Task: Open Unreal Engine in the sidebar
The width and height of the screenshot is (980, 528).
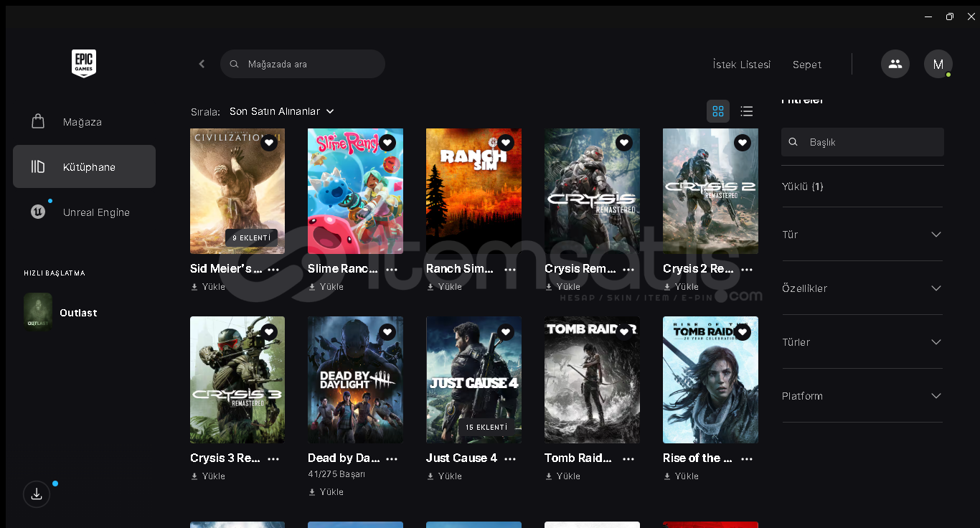Action: pos(84,212)
